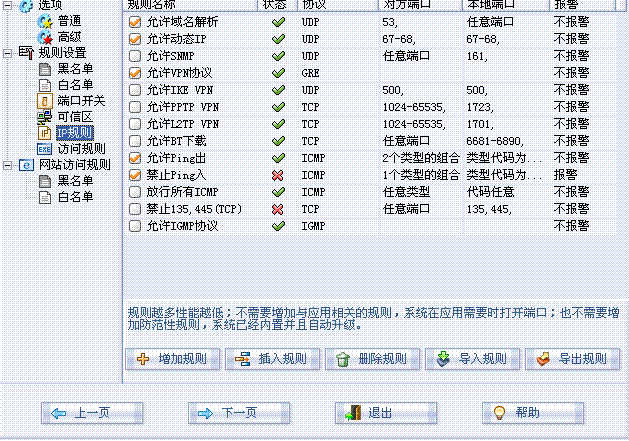Click the 导入规则 button
This screenshot has height=441, width=629.
473,359
